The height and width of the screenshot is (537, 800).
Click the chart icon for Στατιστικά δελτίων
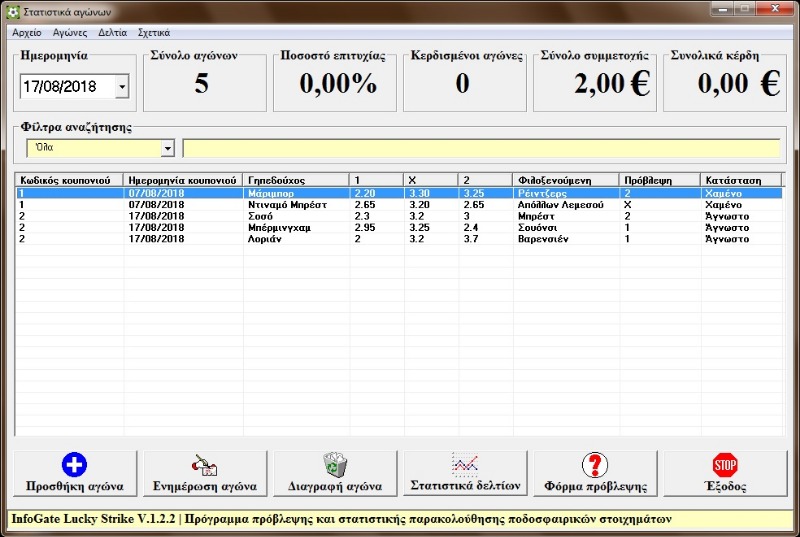pyautogui.click(x=465, y=464)
